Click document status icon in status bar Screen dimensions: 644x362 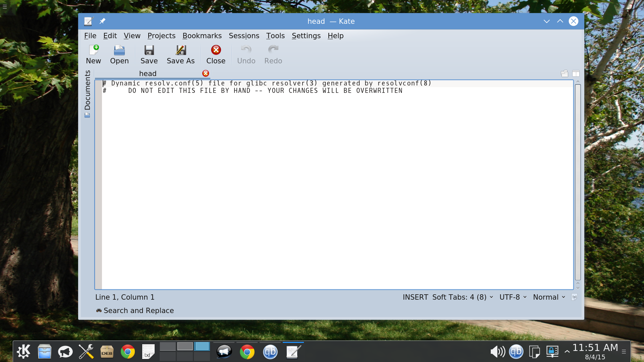click(574, 297)
